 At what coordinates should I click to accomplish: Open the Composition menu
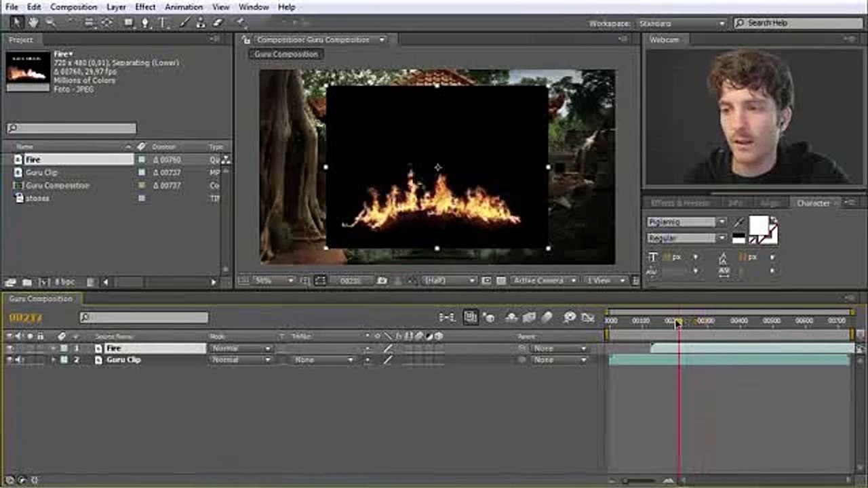click(x=73, y=7)
